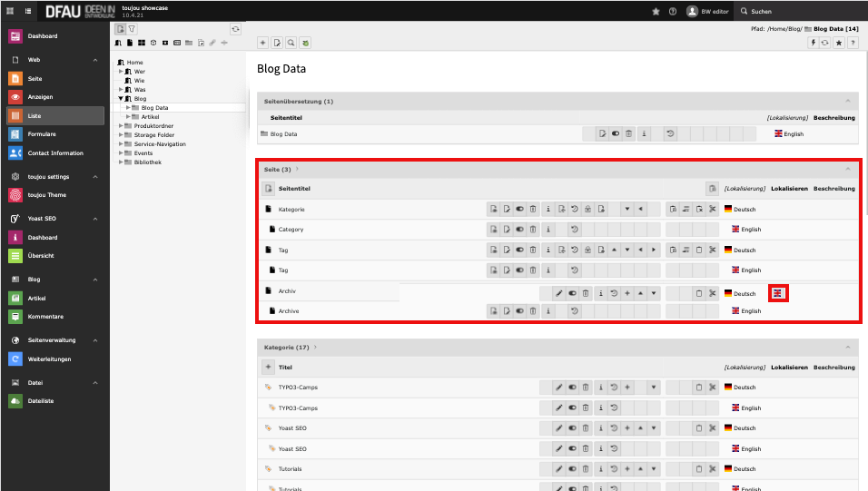This screenshot has height=491, width=868.
Task: Show info for the Tag page
Action: (547, 250)
